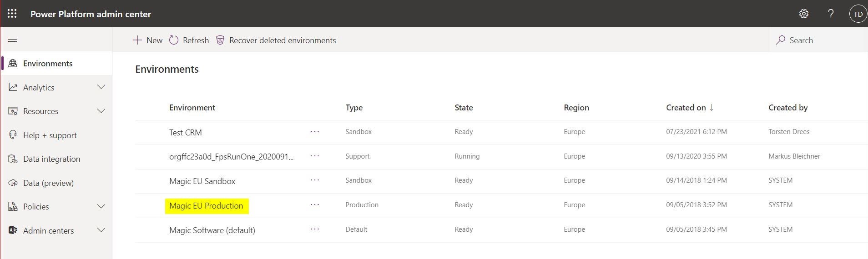Expand the Admin centers chevron
868x259 pixels.
[x=101, y=230]
